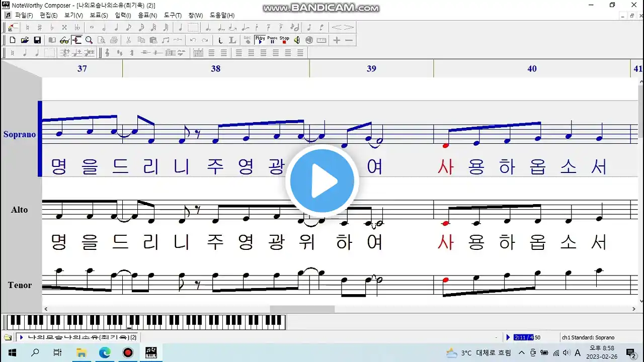Open Microsoft Edge from taskbar
Image resolution: width=644 pixels, height=362 pixels.
(105, 352)
